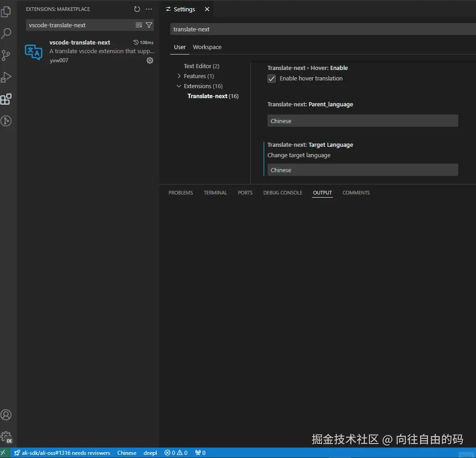
Task: Open the Debug Console panel tab
Action: click(283, 193)
